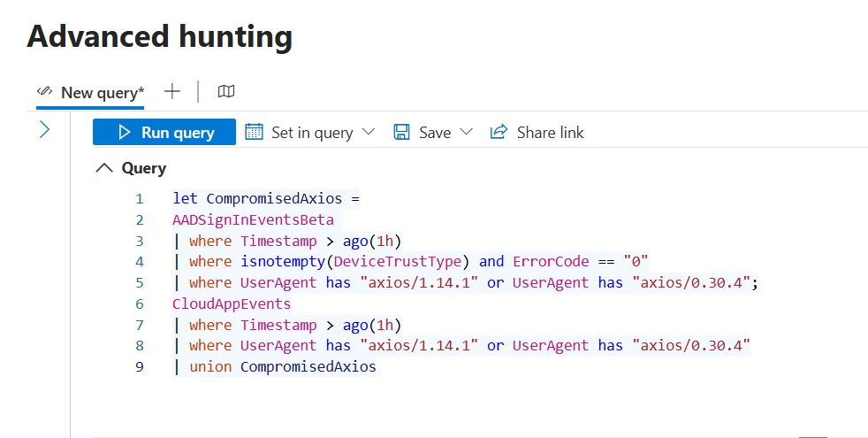Click on 'let CompromisedAxios =' in line 1
Screen dimensions: 868x438
point(266,198)
